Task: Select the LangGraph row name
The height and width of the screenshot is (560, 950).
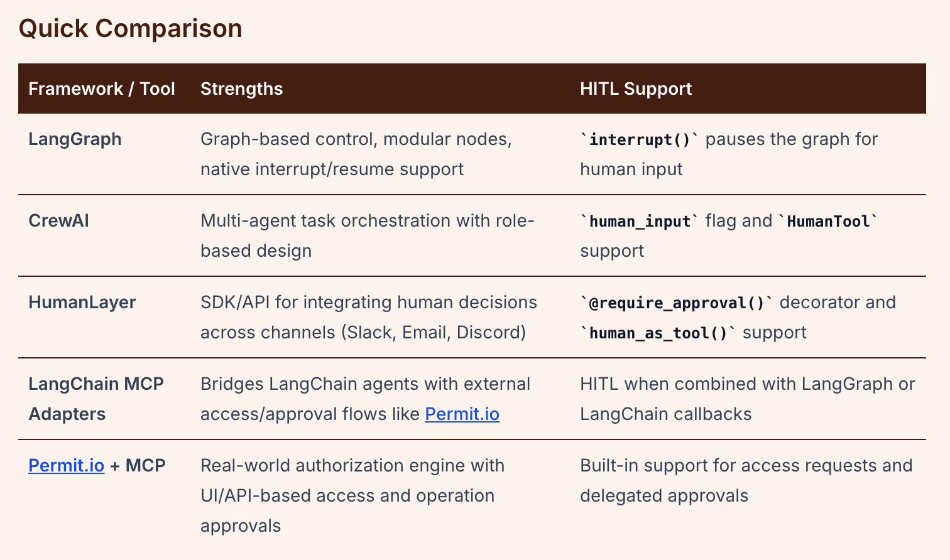Action: coord(75,139)
